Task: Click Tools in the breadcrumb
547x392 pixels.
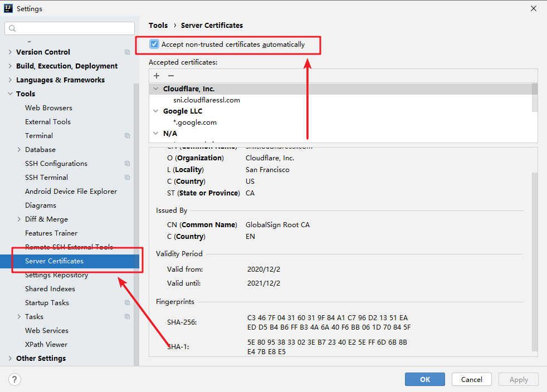Action: [x=158, y=26]
